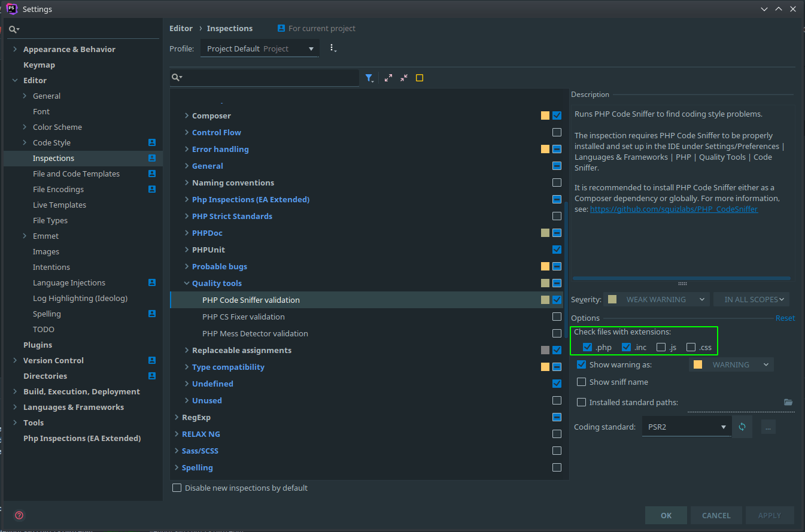805x532 pixels.
Task: Uncheck the .php extension checkbox
Action: click(587, 346)
